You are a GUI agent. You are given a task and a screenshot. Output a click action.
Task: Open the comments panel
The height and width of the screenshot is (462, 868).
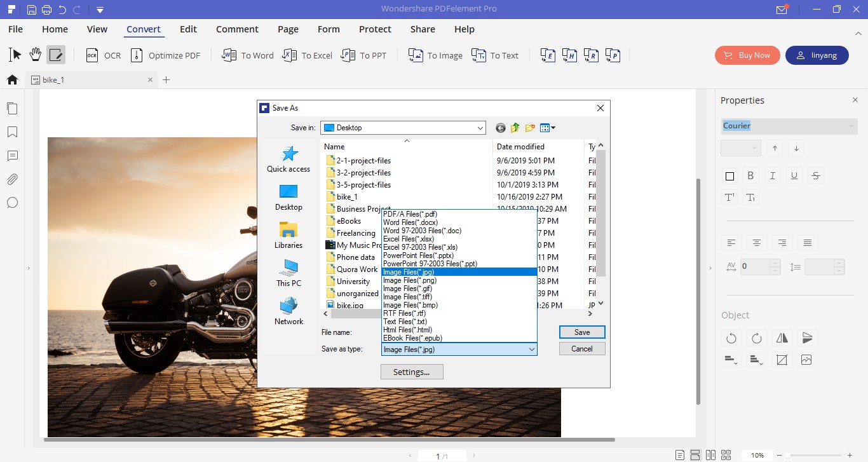(x=12, y=156)
